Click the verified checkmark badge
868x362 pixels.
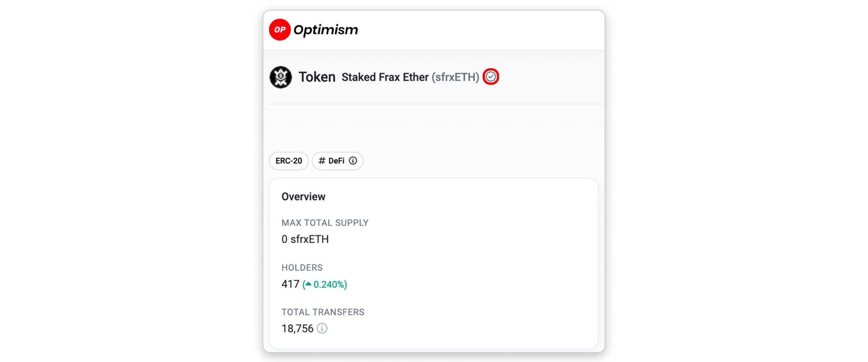coord(491,77)
